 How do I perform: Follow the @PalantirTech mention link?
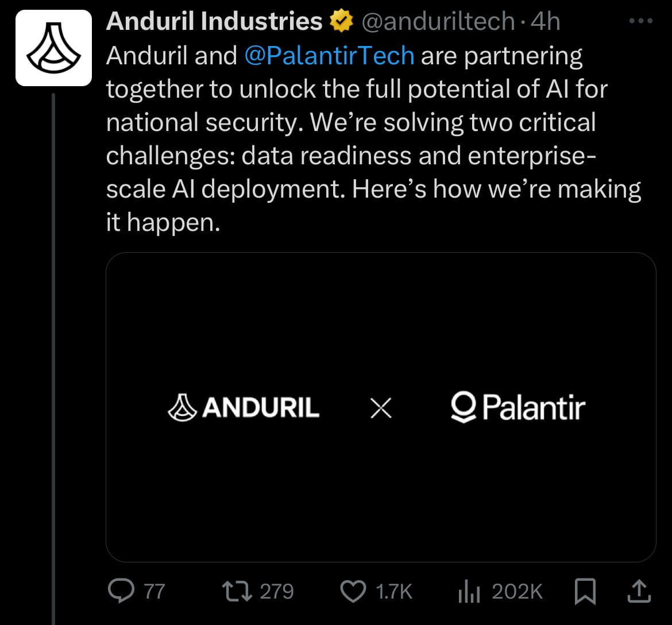(x=329, y=56)
